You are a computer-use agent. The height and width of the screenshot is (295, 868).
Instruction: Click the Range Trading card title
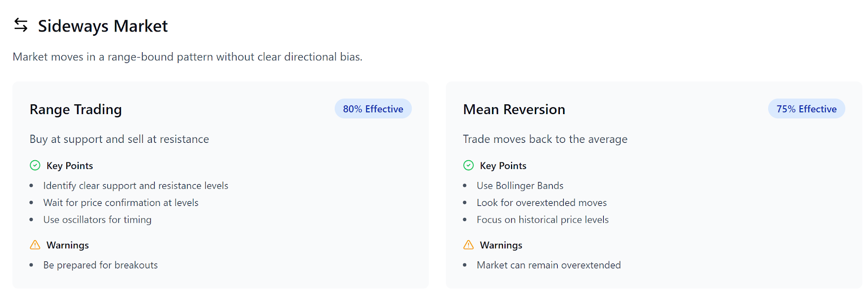75,109
